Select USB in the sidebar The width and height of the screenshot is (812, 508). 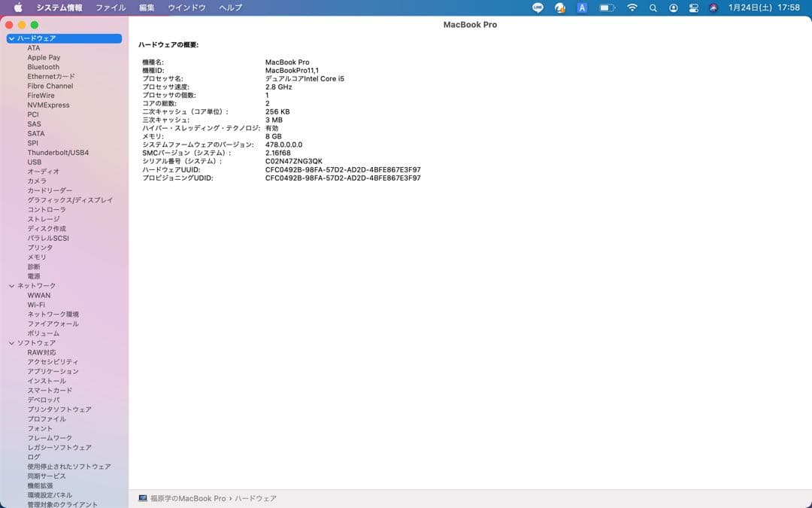click(x=34, y=161)
